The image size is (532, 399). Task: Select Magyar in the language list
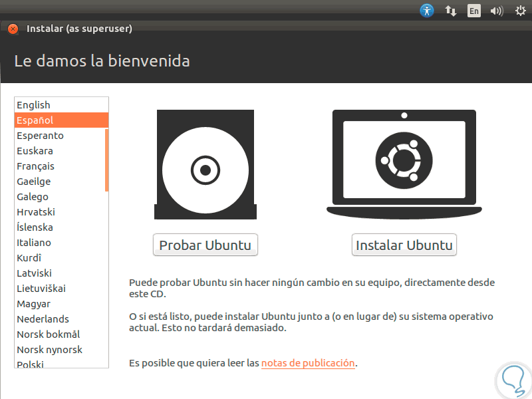[61, 304]
